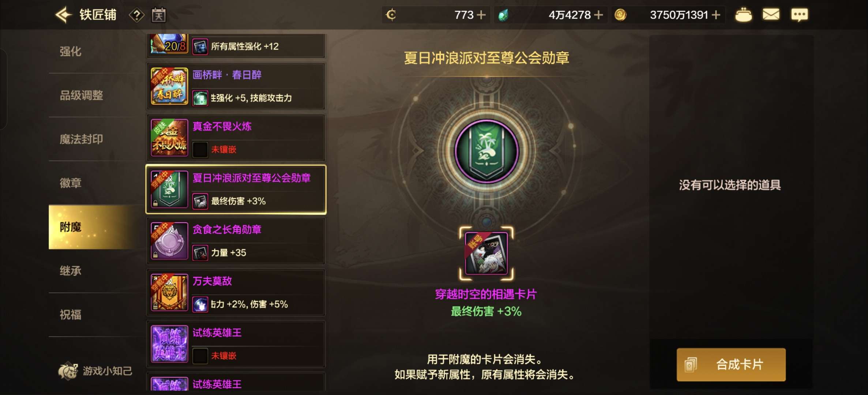
Task: Tap the gold pouch icon in top bar
Action: (x=743, y=15)
